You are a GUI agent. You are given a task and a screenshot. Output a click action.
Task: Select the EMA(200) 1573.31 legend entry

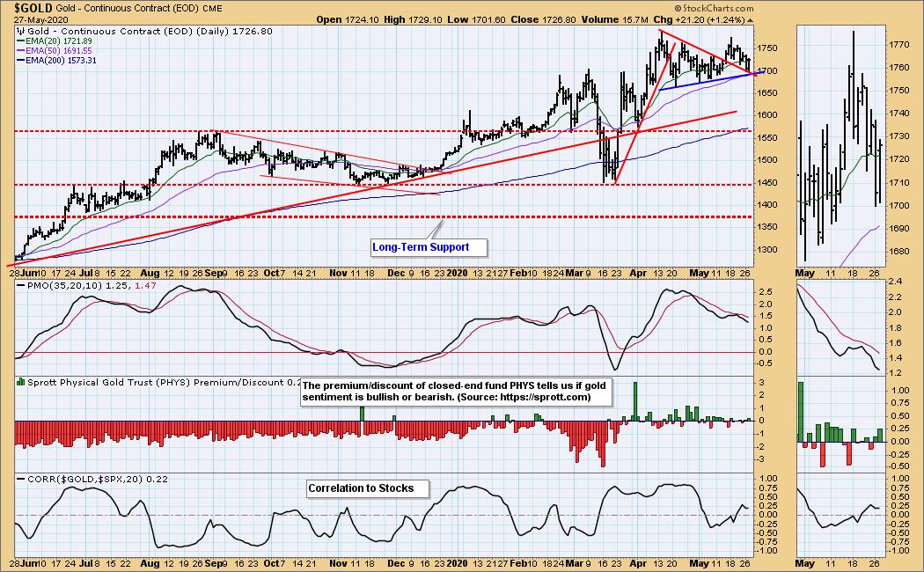56,60
